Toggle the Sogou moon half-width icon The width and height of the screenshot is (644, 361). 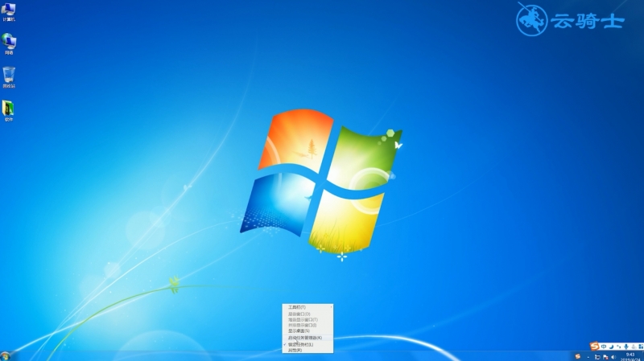pos(611,347)
